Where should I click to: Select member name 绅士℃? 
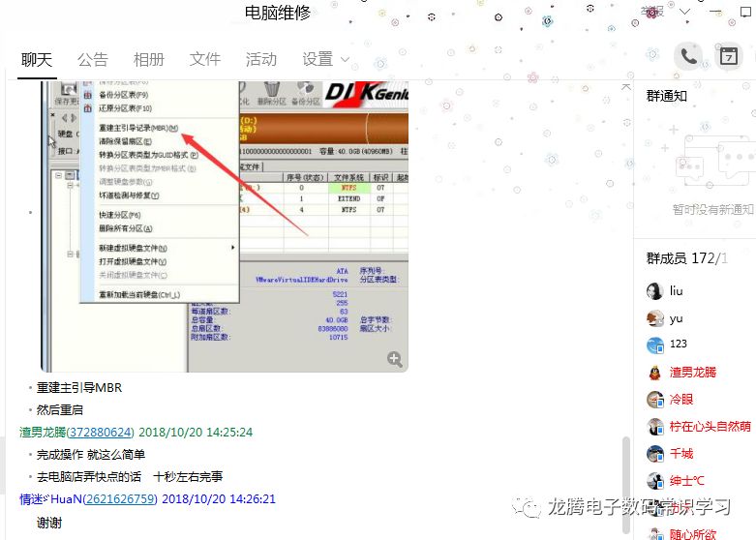(x=686, y=481)
